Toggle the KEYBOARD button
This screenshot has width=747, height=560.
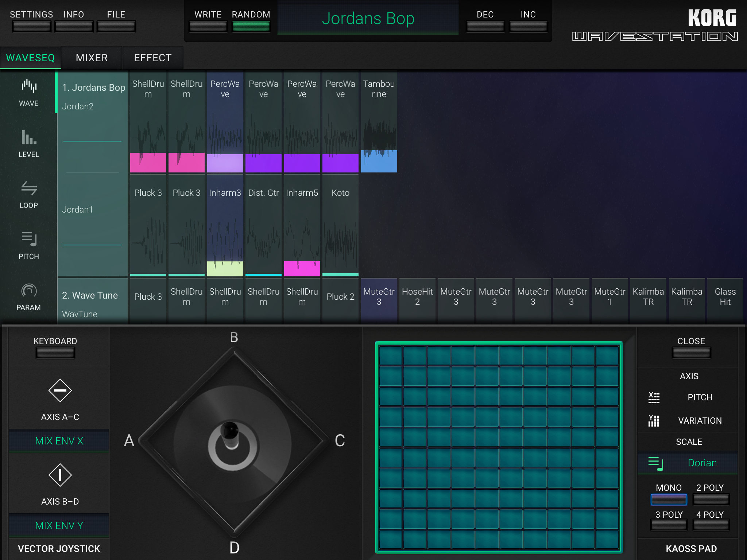[x=55, y=353]
